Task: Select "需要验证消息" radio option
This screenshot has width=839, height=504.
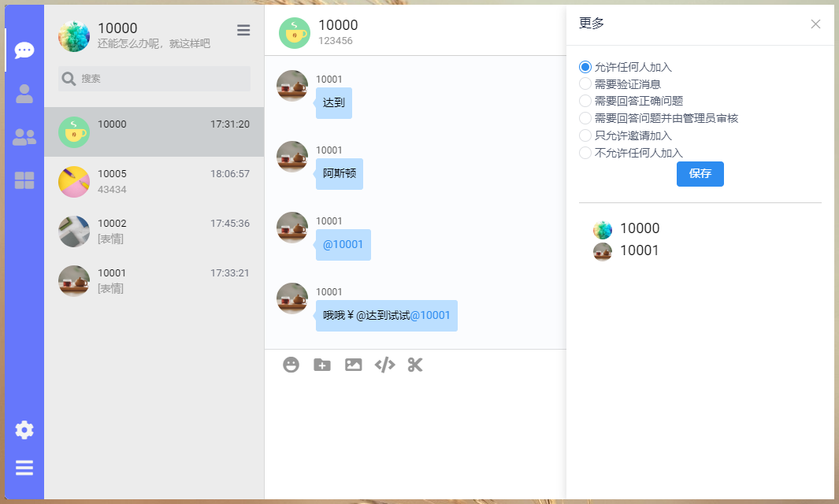Action: coord(585,83)
